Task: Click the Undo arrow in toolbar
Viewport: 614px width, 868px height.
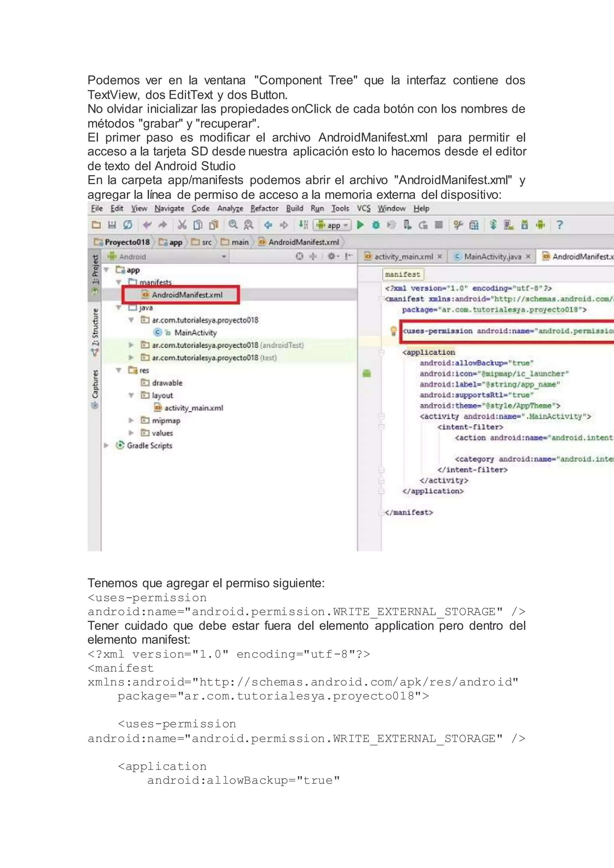Action: pos(147,225)
